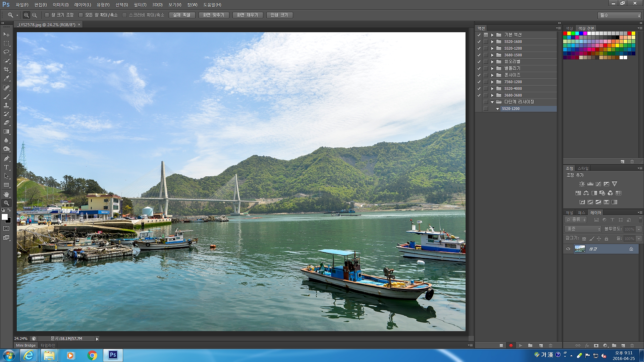
Task: Add a Brightness/Contrast adjustment
Action: pyautogui.click(x=582, y=184)
